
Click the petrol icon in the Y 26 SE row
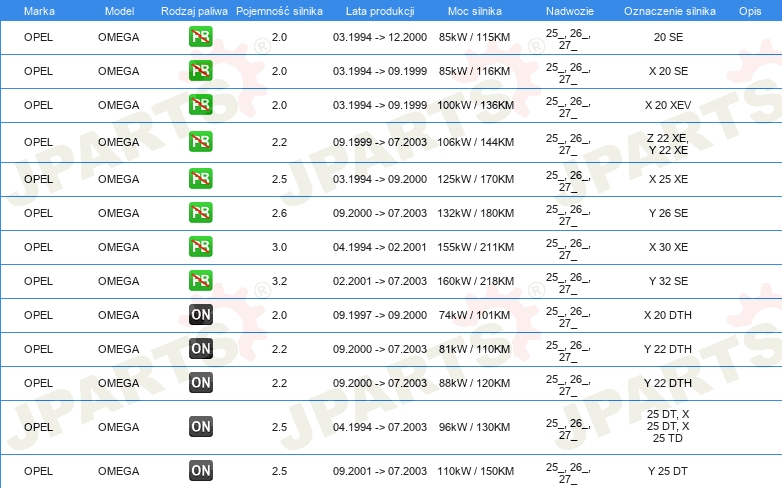point(200,212)
